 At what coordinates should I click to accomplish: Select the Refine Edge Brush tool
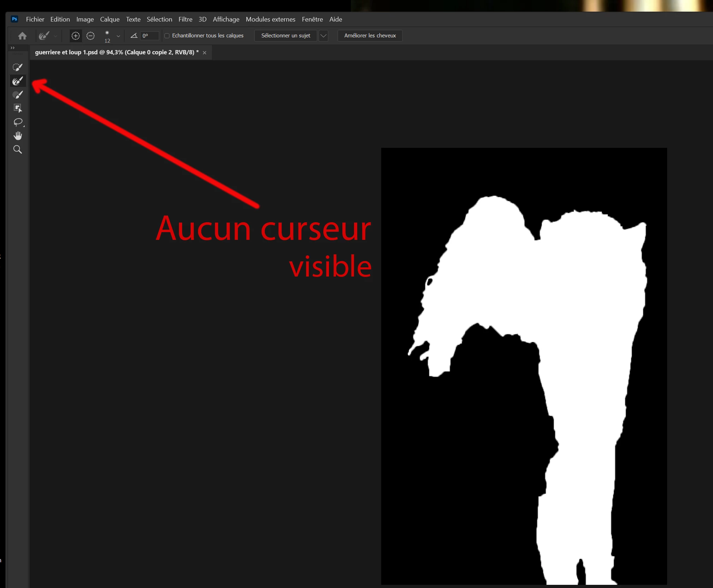[17, 81]
